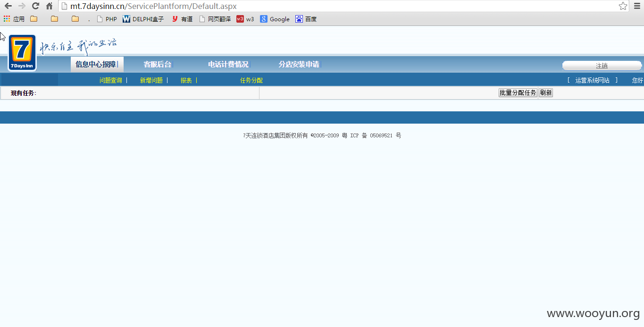Open the 新增问题 submenu link
The image size is (644, 327).
pos(151,80)
